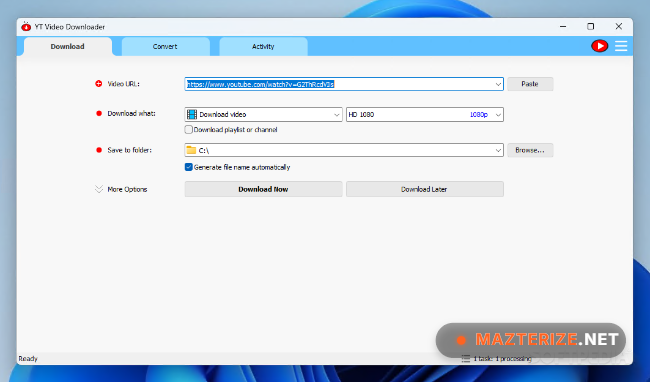Expand the Save to folder path dropdown arrow
This screenshot has height=382, width=650.
[x=498, y=150]
